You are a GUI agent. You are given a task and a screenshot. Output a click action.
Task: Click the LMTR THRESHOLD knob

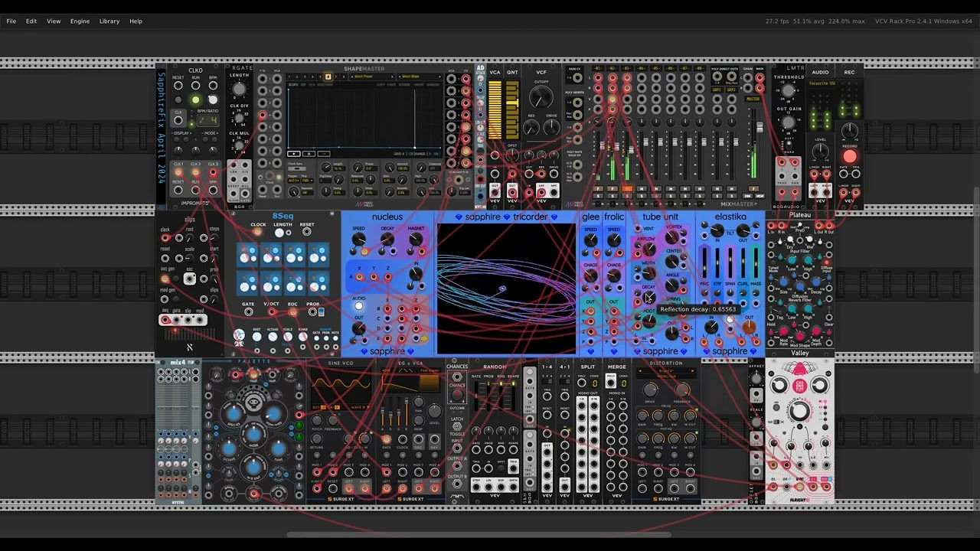[x=788, y=92]
